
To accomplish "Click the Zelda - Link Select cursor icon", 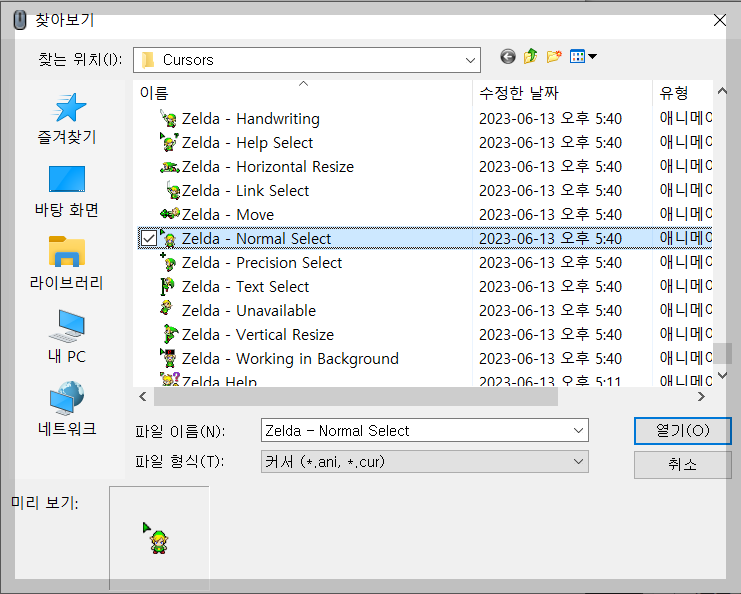I will tap(173, 190).
